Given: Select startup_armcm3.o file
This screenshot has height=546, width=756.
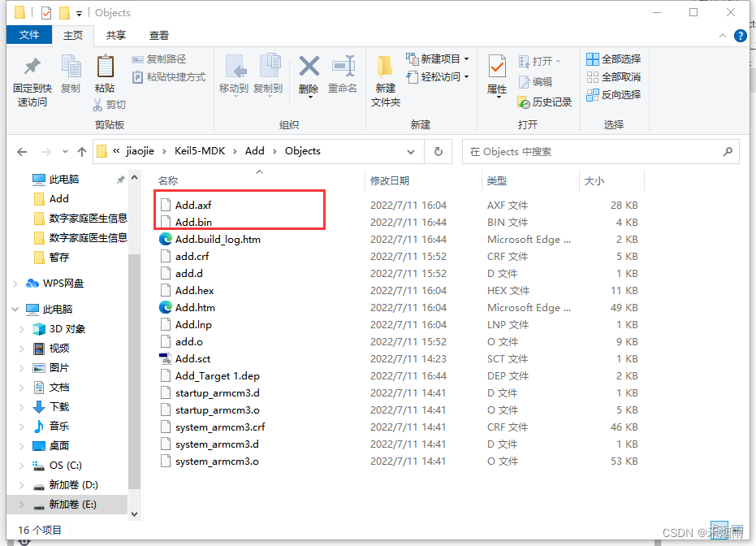Looking at the screenshot, I should 218,410.
